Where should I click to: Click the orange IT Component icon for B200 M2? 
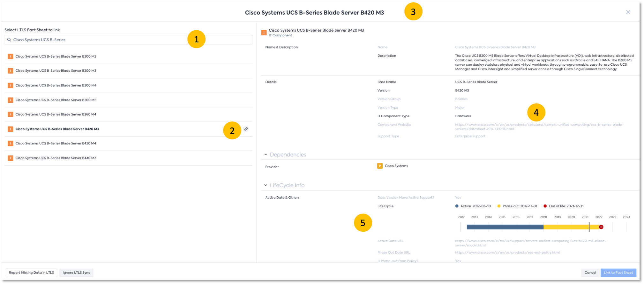point(11,56)
